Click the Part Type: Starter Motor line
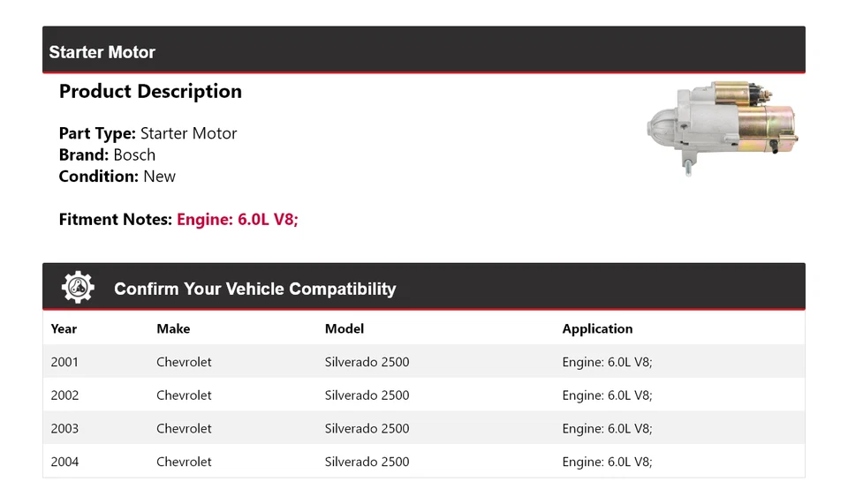The height and width of the screenshot is (504, 848). [148, 133]
